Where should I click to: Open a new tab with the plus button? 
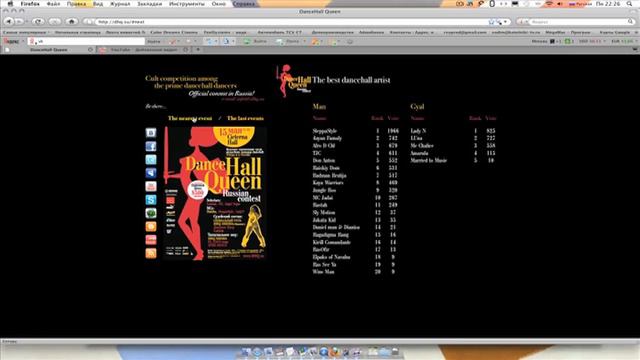coord(198,49)
